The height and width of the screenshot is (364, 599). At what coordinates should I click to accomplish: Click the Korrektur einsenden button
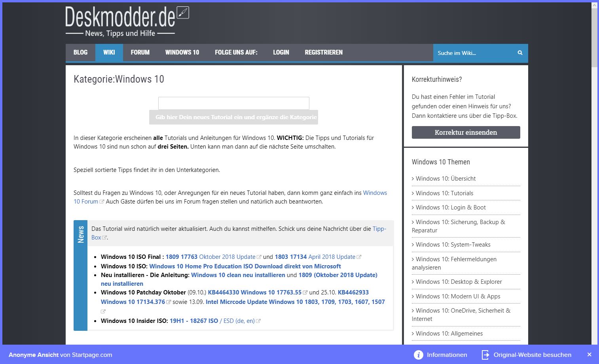(x=466, y=132)
